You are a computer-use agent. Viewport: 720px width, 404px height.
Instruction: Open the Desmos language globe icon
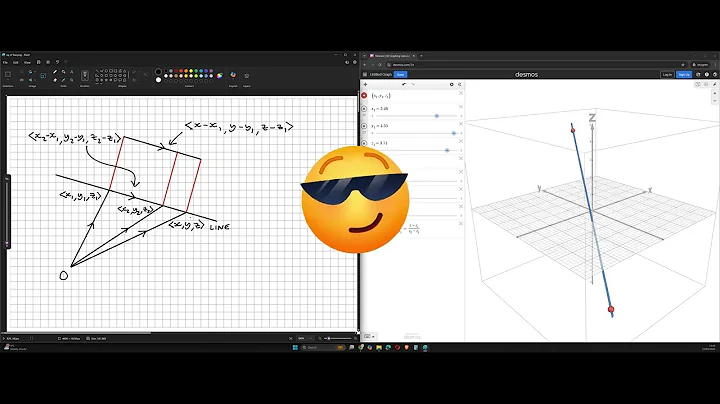[715, 74]
